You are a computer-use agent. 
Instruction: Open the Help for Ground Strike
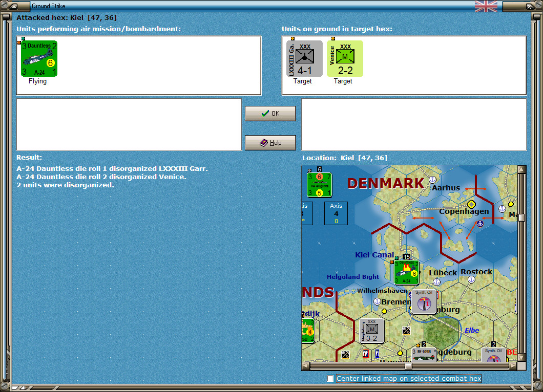point(270,143)
